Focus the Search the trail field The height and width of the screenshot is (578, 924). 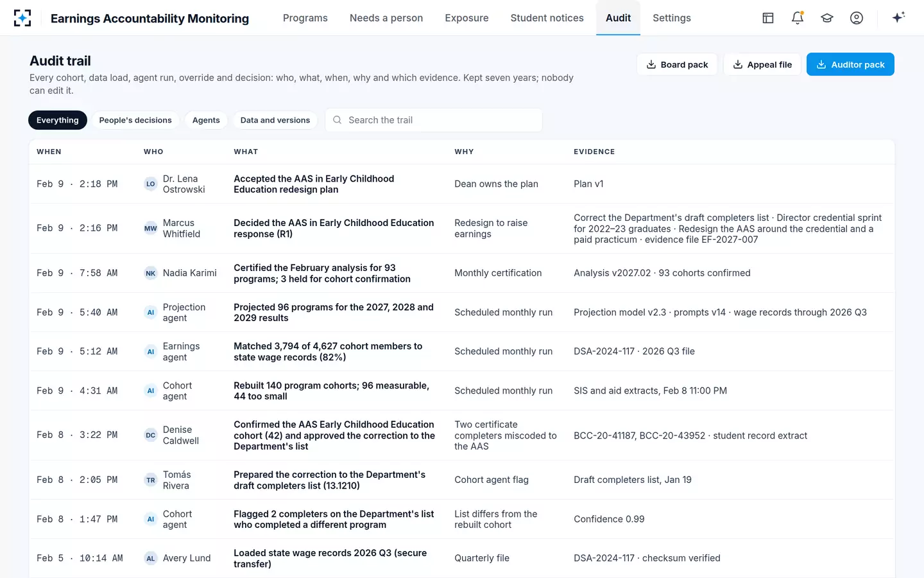click(434, 120)
